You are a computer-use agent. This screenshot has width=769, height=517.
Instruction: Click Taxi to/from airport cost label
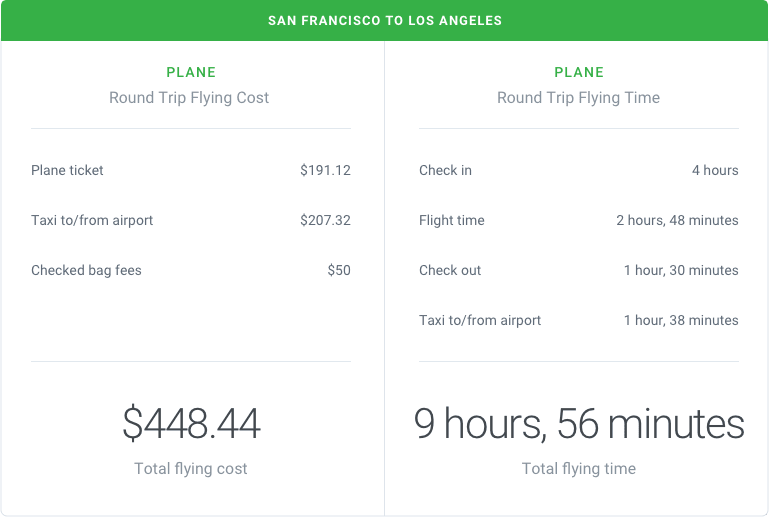tap(92, 220)
